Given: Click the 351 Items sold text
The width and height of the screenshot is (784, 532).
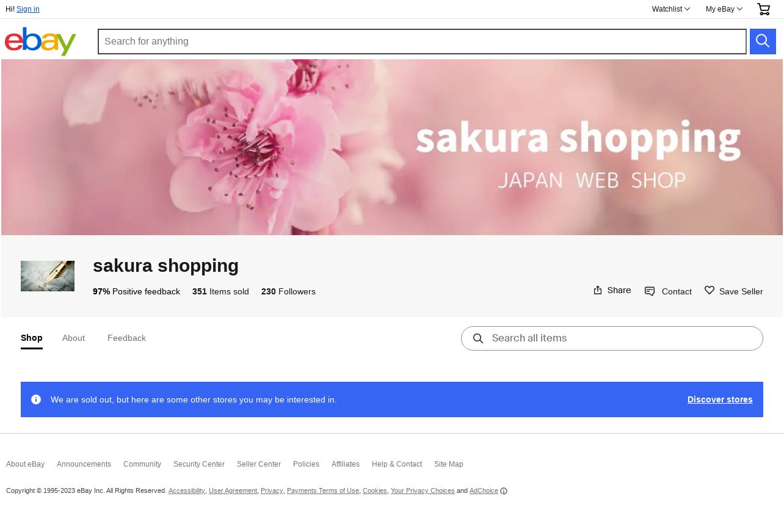Looking at the screenshot, I should coord(220,291).
